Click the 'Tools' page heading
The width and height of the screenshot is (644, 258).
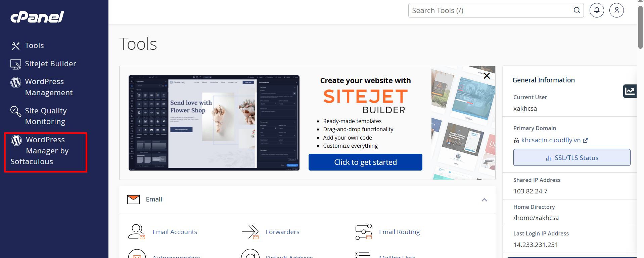[x=138, y=44]
